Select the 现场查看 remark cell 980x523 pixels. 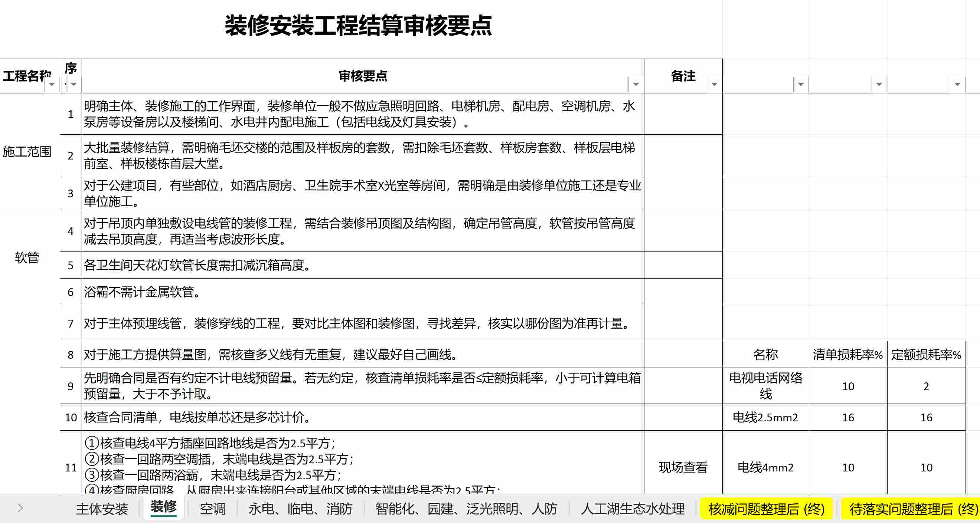tap(683, 462)
